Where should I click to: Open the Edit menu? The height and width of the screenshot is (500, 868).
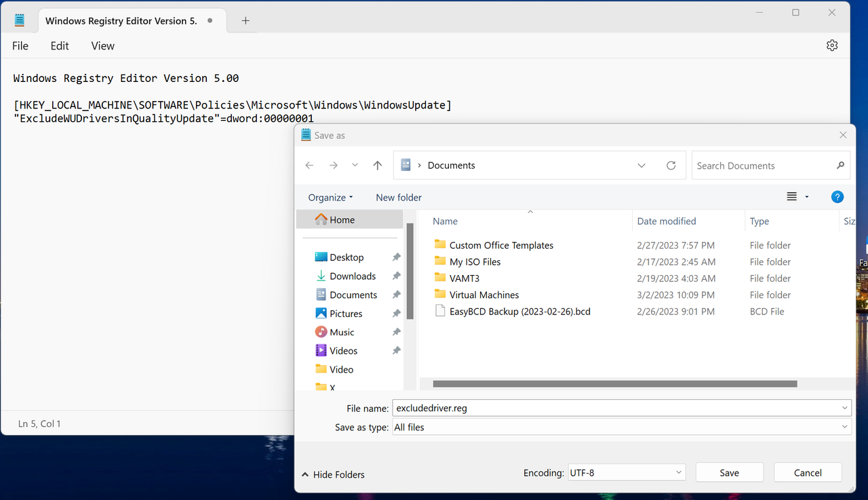(59, 45)
